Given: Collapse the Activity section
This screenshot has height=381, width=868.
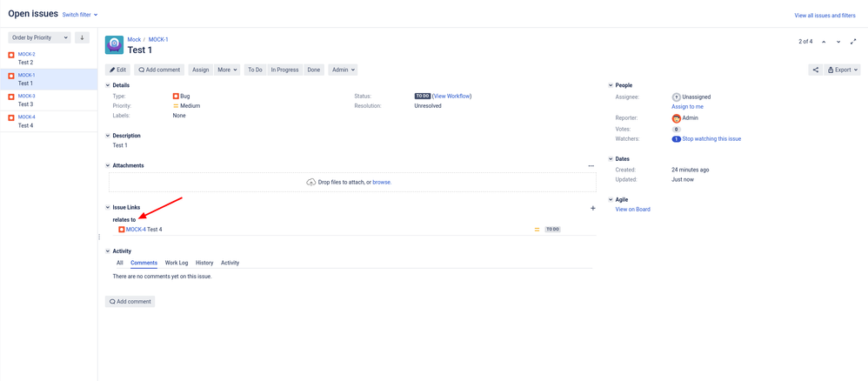Looking at the screenshot, I should point(108,251).
